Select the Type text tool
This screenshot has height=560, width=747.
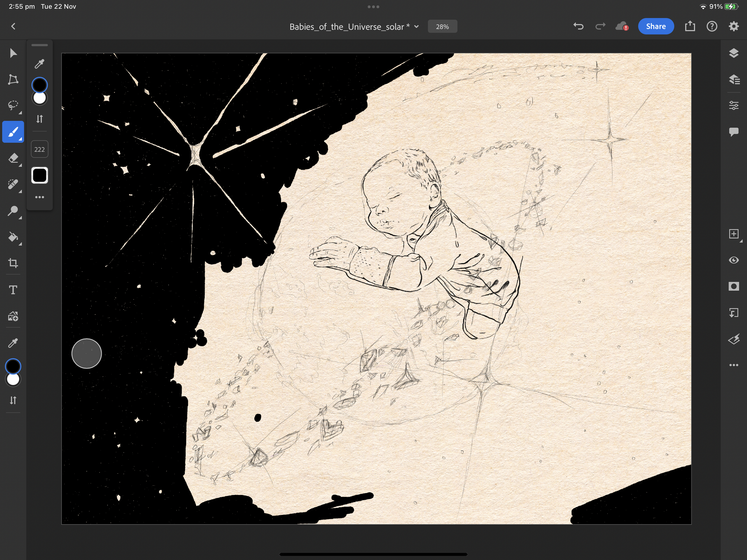pos(13,290)
